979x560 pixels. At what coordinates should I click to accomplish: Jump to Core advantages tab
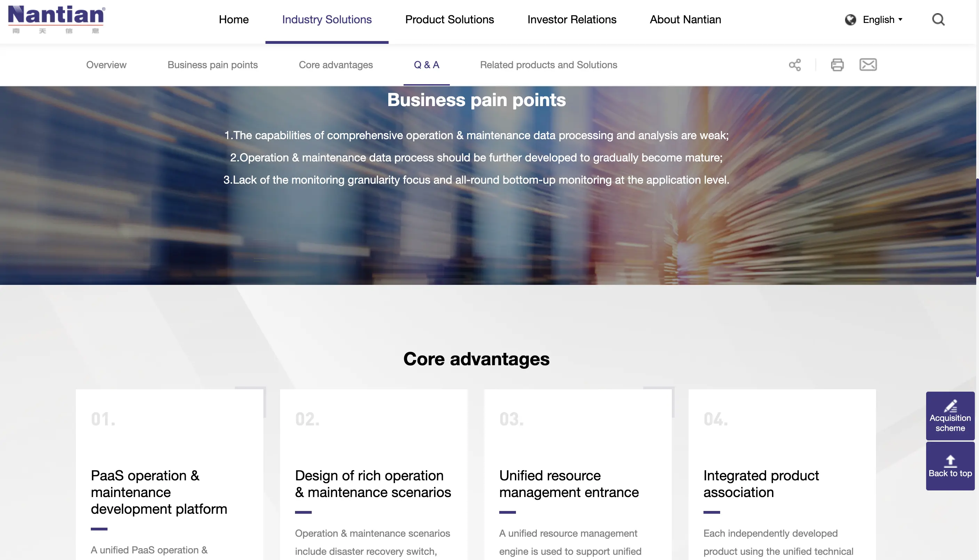(335, 65)
